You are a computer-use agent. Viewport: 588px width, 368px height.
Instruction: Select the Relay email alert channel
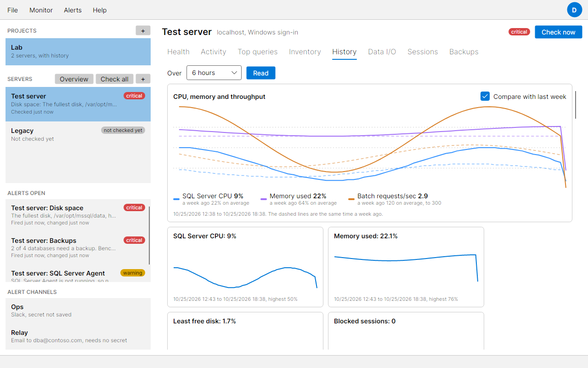(x=78, y=336)
